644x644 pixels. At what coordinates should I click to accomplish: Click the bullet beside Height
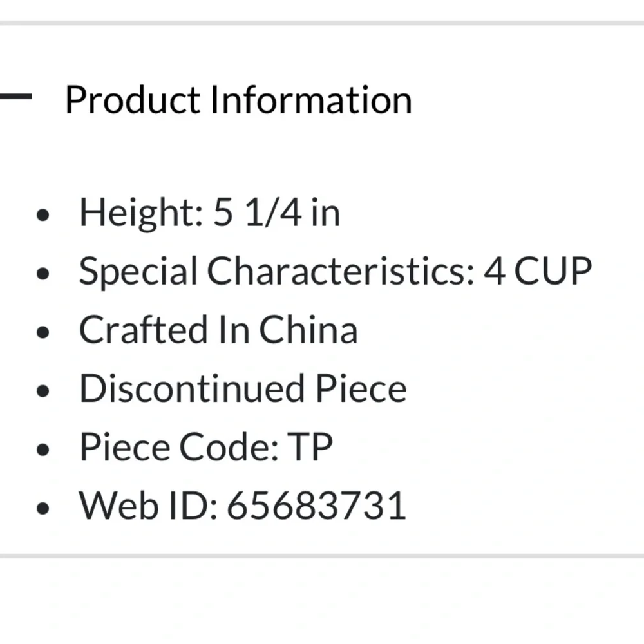pos(43,215)
